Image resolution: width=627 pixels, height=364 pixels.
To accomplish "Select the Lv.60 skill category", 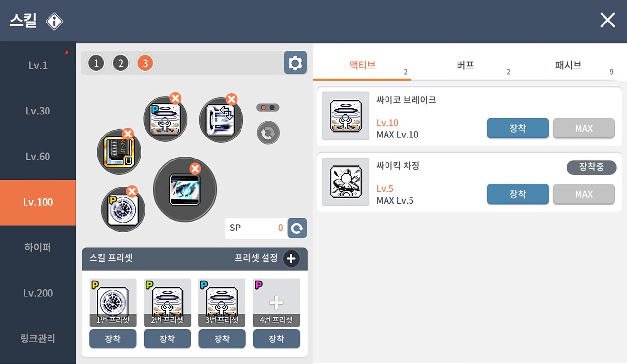I will click(38, 157).
